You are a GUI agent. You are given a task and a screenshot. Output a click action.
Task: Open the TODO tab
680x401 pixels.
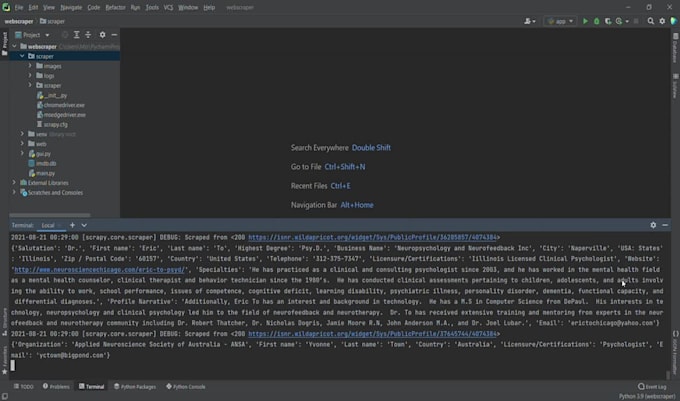click(23, 387)
